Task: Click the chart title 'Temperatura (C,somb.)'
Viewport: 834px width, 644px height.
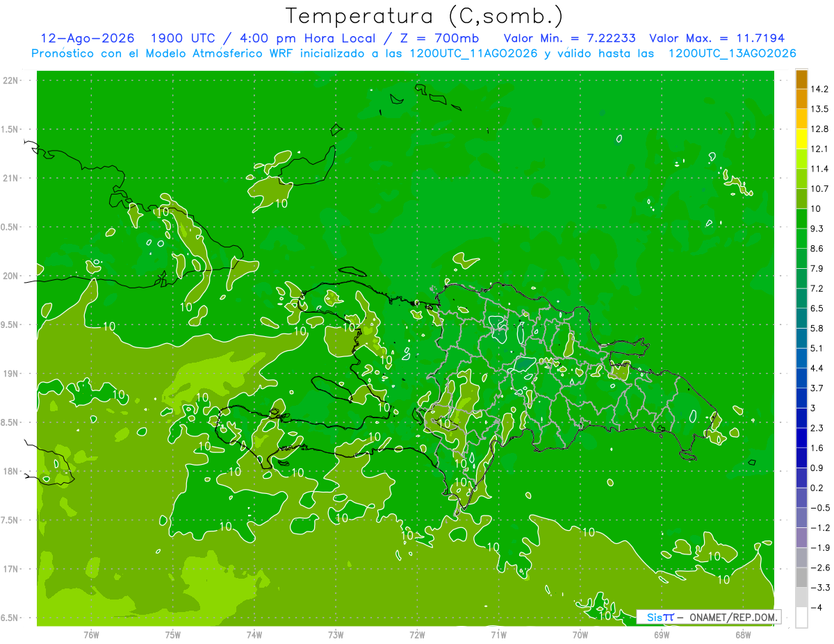Action: pos(425,16)
